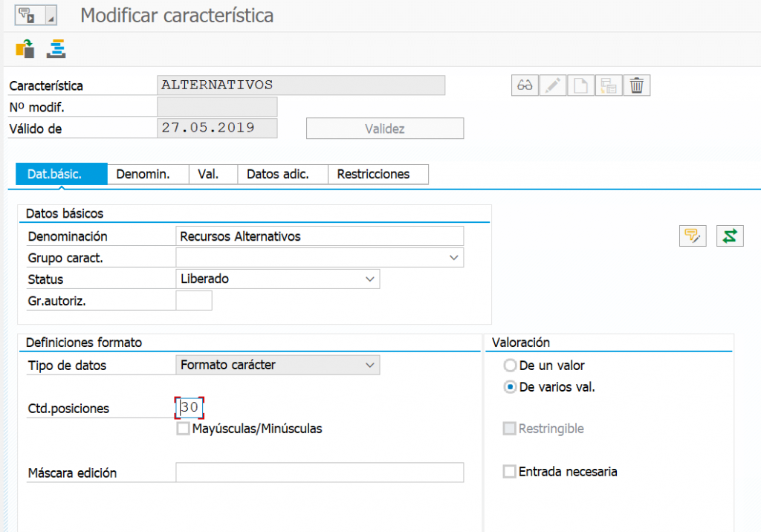Expand the small arrow beside menu icon
The image size is (761, 532).
51,16
